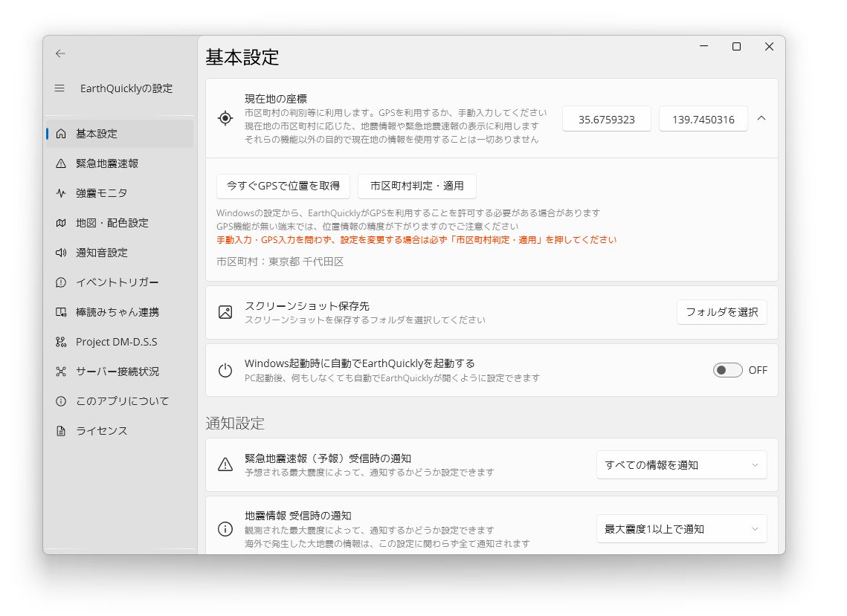Image resolution: width=847 pixels, height=616 pixels.
Task: Click the speaker icon for 通知音設定
Action: coord(59,253)
